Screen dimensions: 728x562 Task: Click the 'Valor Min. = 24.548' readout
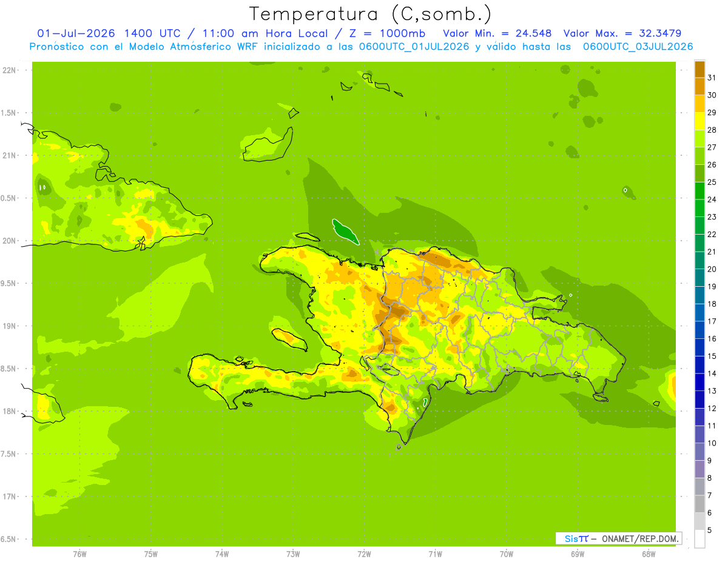tap(497, 33)
